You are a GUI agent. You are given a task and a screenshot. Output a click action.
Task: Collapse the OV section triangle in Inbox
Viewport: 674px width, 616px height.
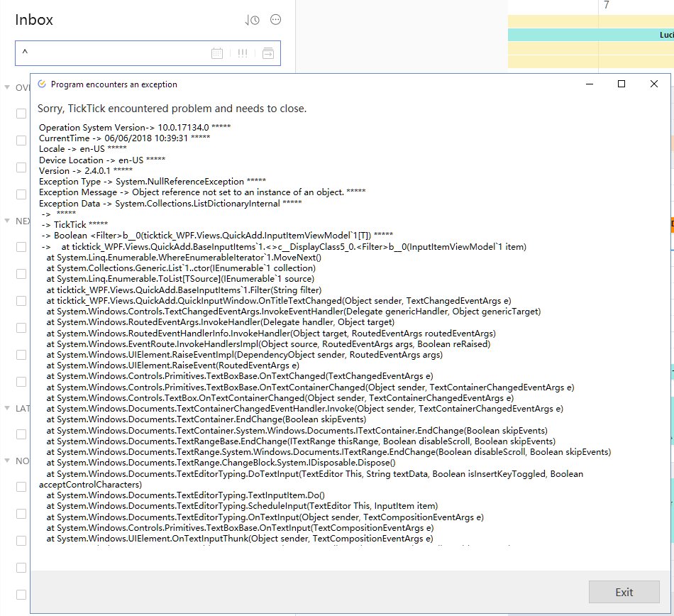point(7,87)
